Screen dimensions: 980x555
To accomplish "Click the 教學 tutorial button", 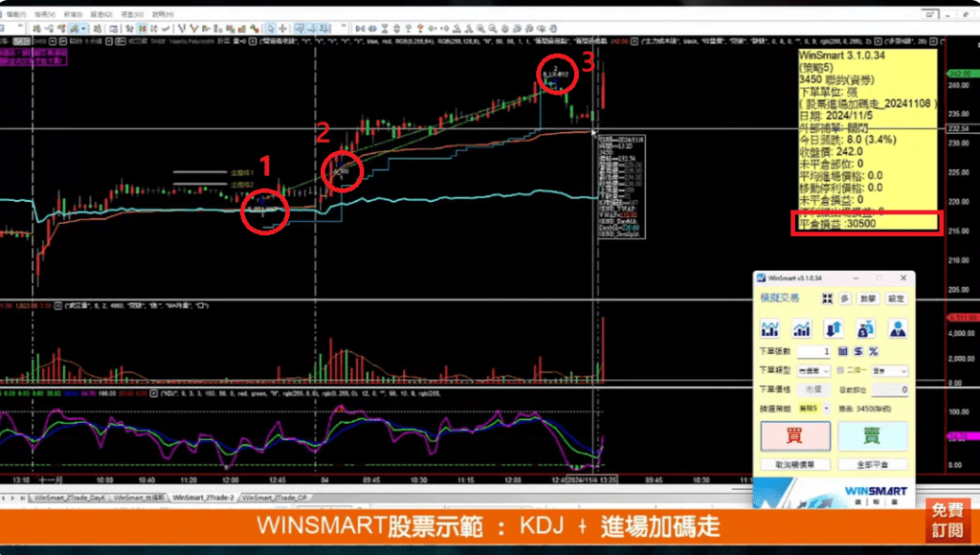I will point(867,299).
